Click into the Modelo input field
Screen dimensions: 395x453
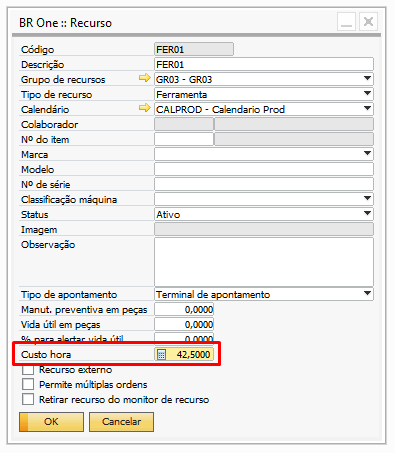[x=264, y=169]
